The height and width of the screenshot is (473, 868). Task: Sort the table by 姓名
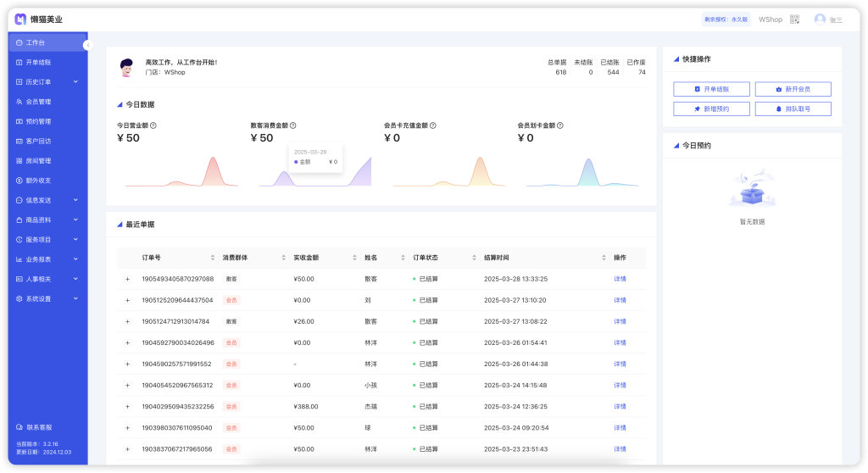tap(403, 258)
